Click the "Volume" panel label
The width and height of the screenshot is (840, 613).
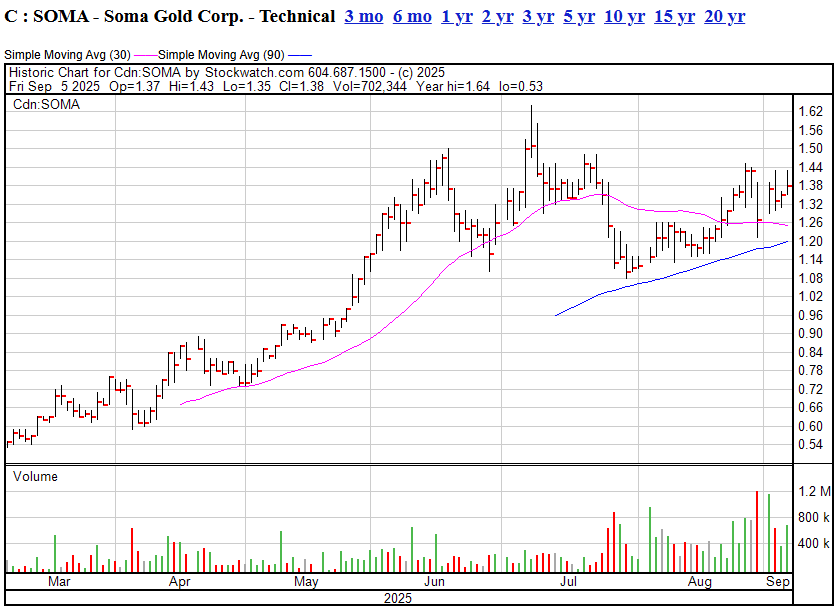(x=35, y=476)
